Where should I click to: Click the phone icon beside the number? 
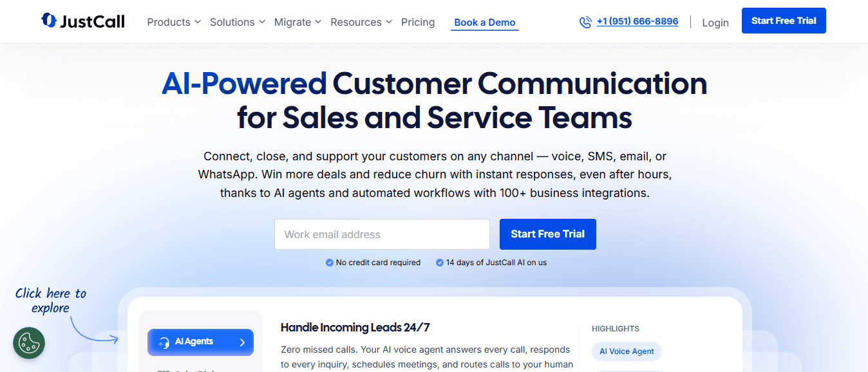(x=585, y=22)
